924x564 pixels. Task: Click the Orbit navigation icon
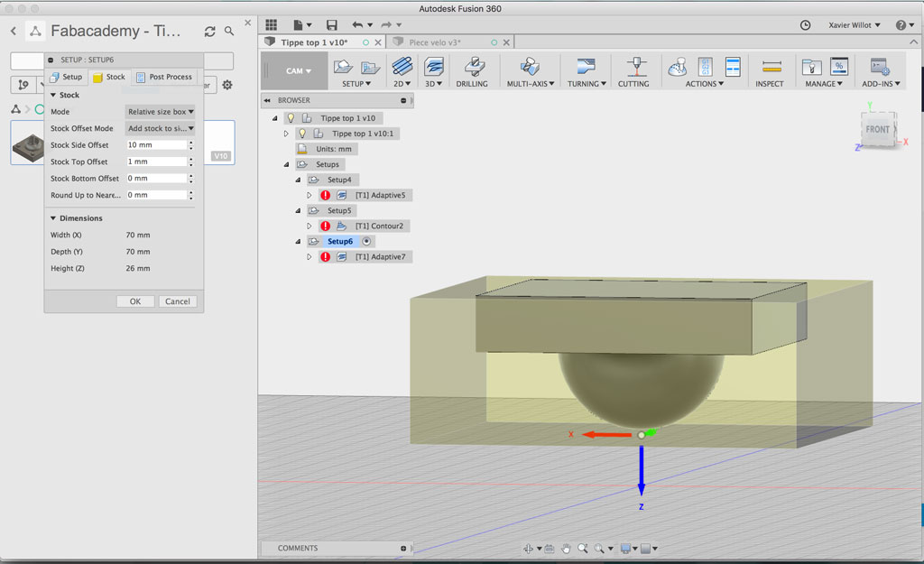[x=528, y=549]
